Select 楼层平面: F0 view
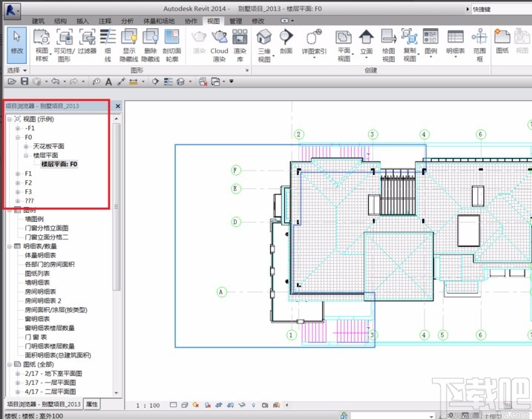 click(x=59, y=165)
